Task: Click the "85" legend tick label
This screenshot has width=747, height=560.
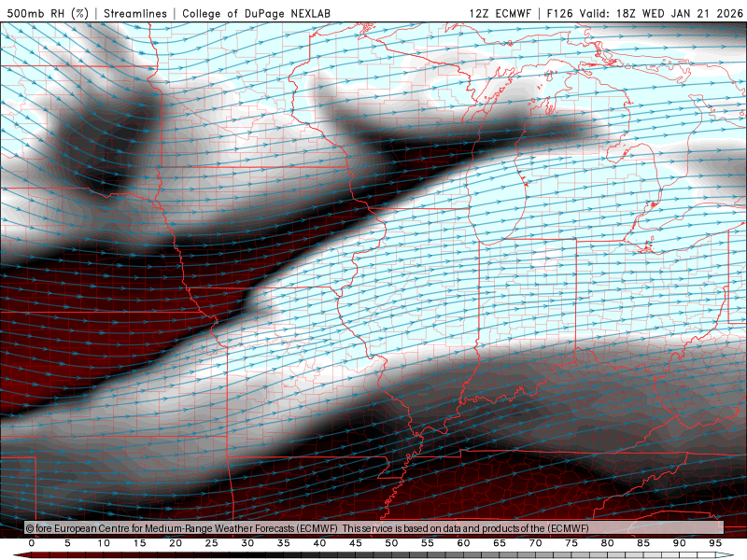Action: tap(643, 543)
